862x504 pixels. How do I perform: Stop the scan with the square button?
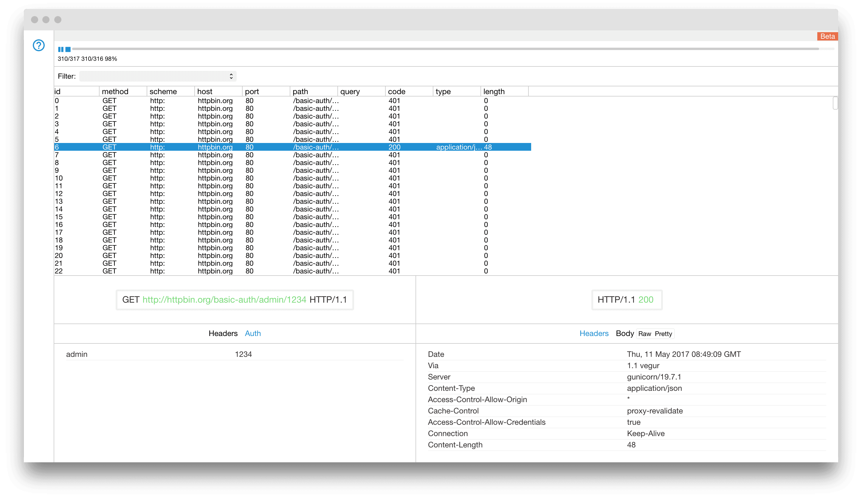tap(68, 49)
